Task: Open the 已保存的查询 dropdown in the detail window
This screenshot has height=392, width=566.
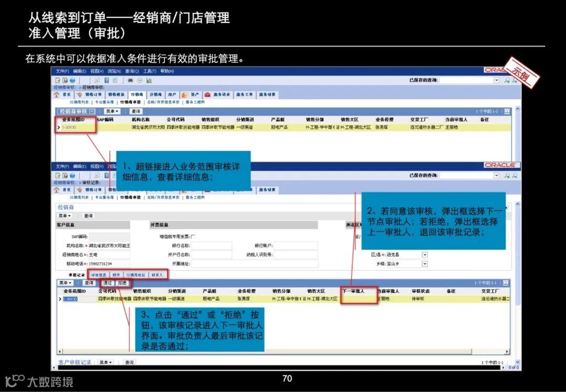Action: click(x=496, y=176)
